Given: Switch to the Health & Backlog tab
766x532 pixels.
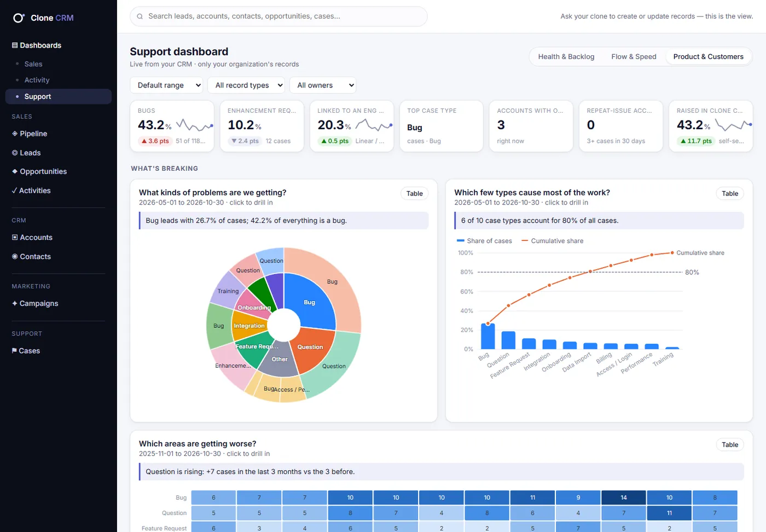Looking at the screenshot, I should pos(566,56).
